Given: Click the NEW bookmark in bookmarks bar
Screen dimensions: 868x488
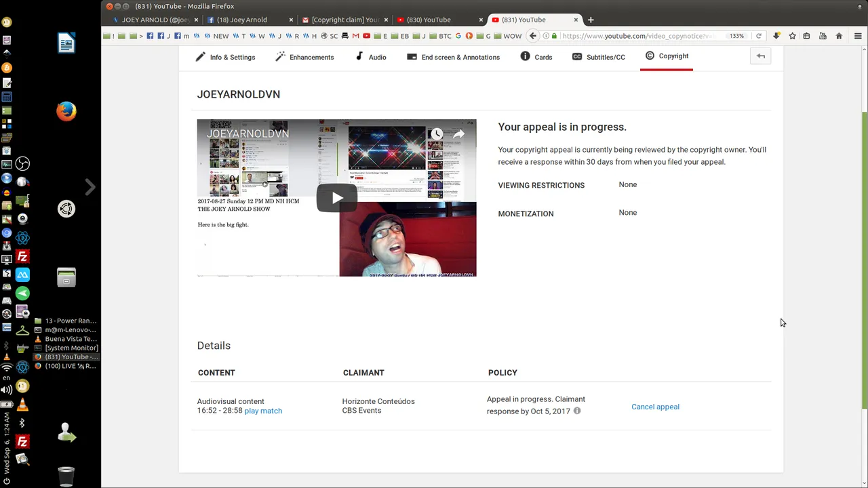Looking at the screenshot, I should (217, 36).
